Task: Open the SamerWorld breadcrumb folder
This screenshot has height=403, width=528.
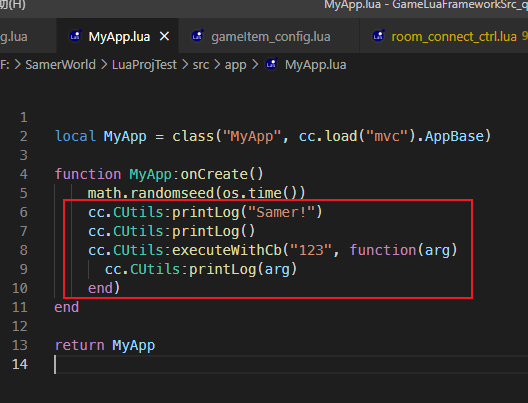Action: click(60, 64)
